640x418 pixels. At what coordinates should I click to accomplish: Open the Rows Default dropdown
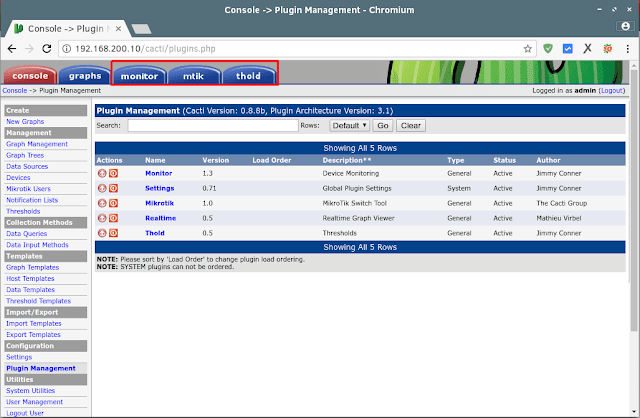pyautogui.click(x=349, y=125)
